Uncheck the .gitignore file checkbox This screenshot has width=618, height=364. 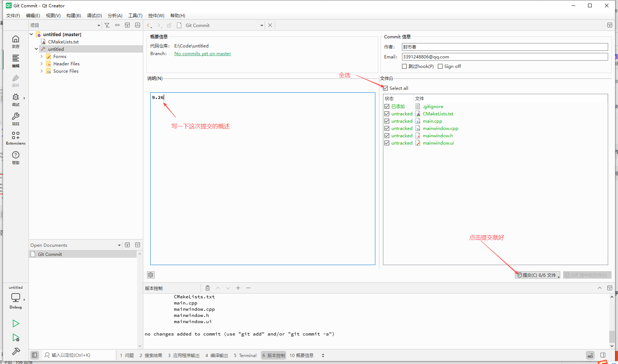(x=387, y=107)
